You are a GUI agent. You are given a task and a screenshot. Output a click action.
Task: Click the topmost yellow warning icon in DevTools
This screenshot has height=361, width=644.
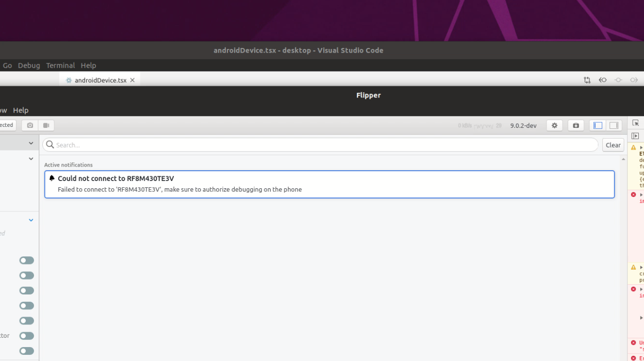[x=634, y=147]
